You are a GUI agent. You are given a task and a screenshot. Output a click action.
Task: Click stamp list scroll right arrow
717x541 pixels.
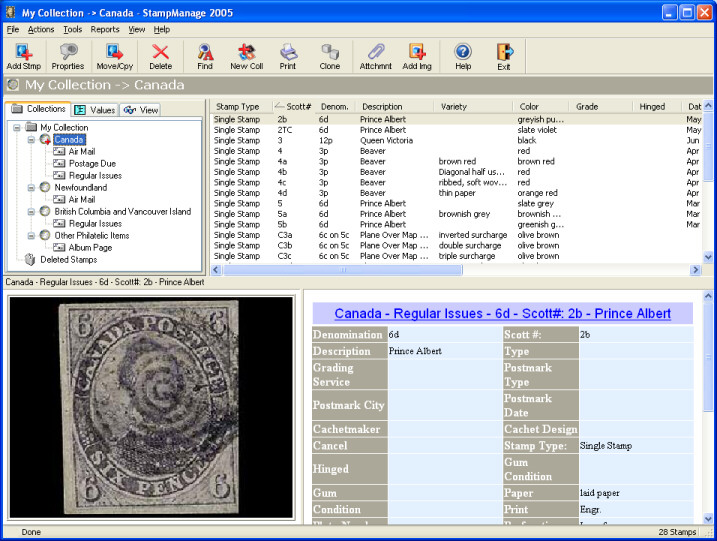click(x=695, y=270)
